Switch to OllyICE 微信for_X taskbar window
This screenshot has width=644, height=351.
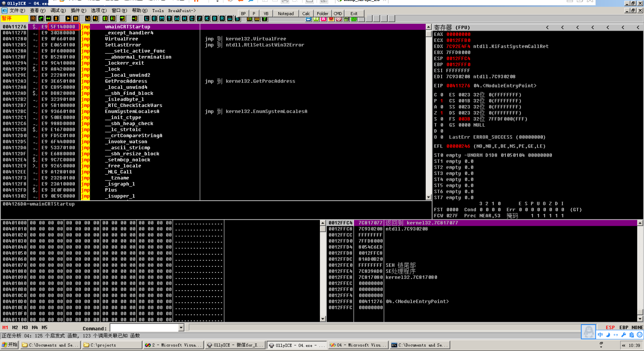pyautogui.click(x=235, y=345)
